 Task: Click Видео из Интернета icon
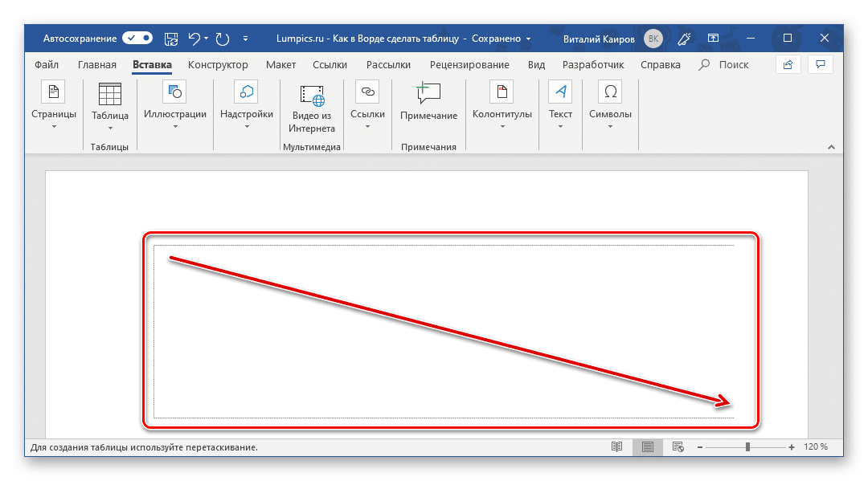click(x=312, y=95)
